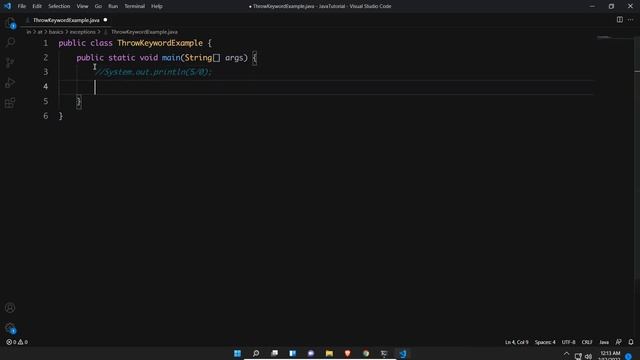Click Ln 4, Col 9 in status bar

(x=516, y=342)
